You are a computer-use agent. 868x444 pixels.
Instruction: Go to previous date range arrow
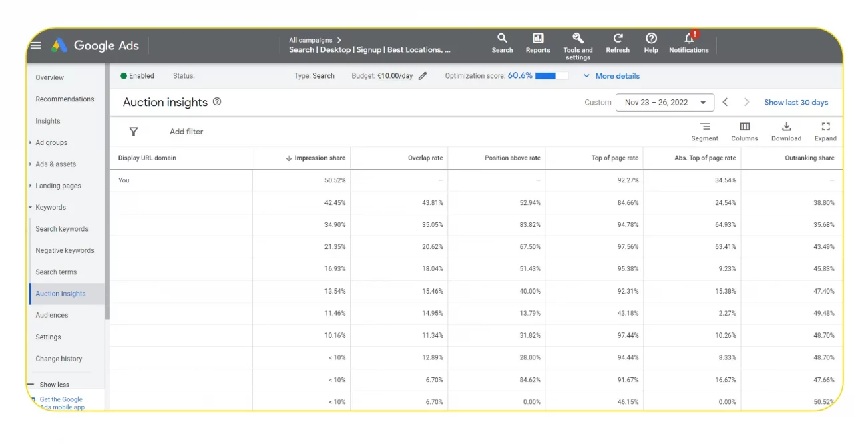[x=726, y=102]
